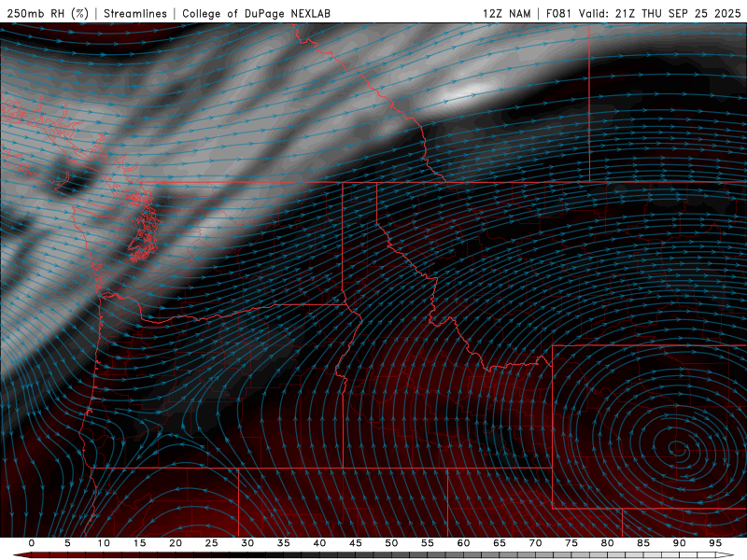Click the colorbar label "20"
747x560 pixels.
pos(176,543)
